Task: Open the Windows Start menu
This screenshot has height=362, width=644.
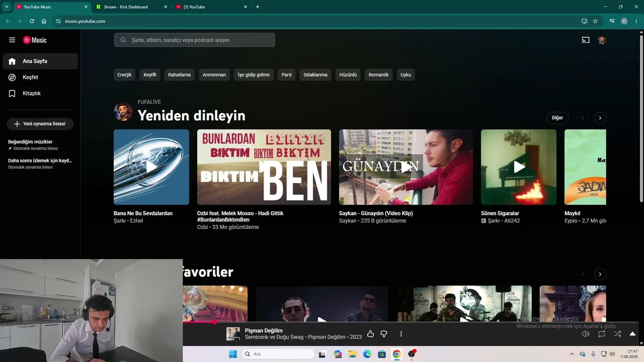Action: click(233, 354)
